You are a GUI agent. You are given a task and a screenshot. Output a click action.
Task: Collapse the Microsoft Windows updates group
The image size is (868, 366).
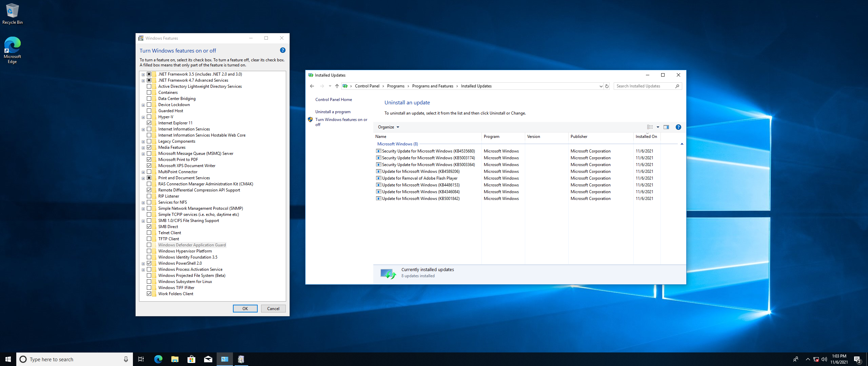coord(682,144)
